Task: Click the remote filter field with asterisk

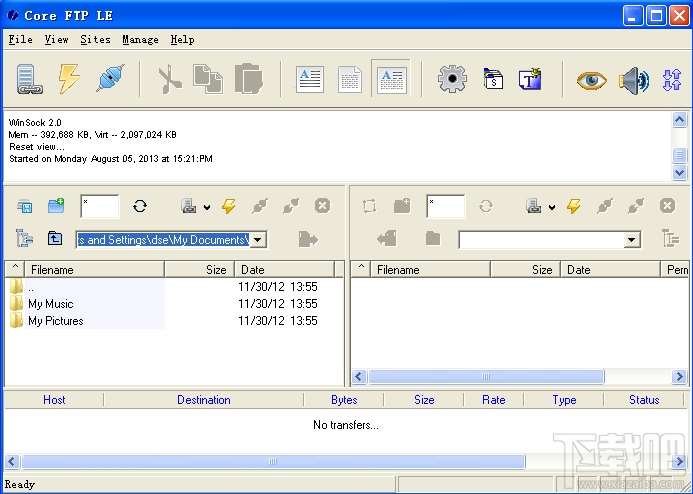Action: tap(446, 206)
